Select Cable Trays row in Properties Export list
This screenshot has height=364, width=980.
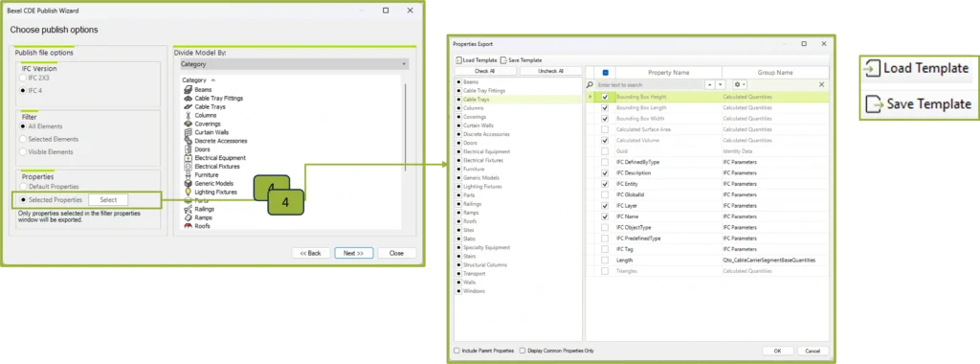coord(518,99)
